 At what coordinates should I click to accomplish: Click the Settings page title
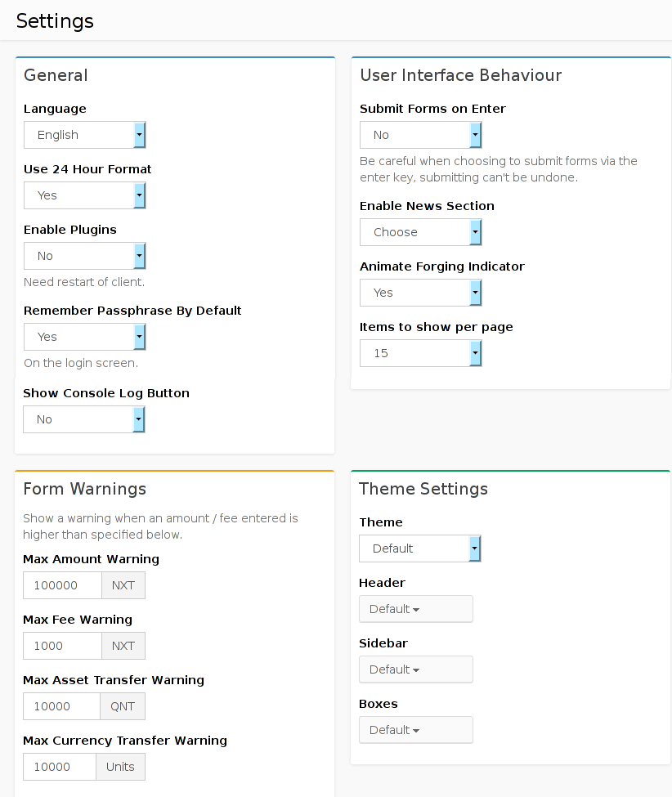55,20
